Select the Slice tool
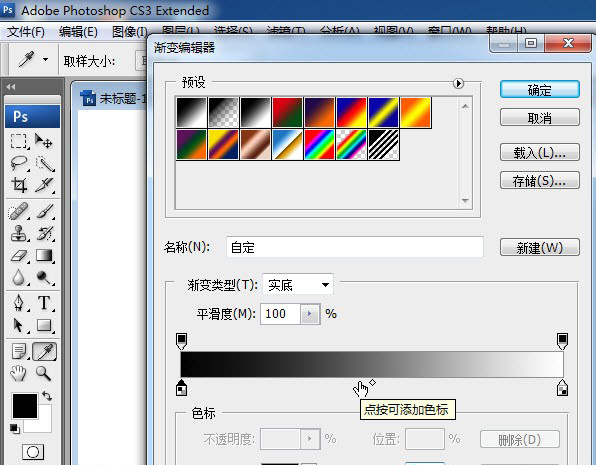The image size is (596, 465). pos(44,185)
